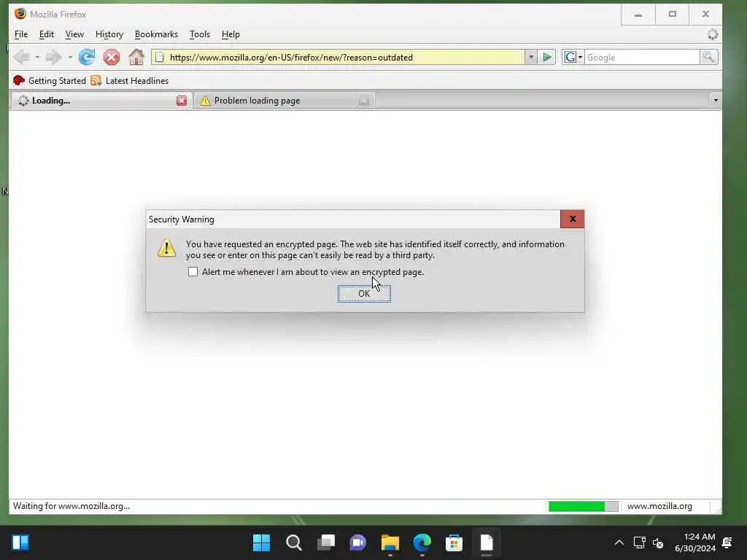Go to the Home page
The image size is (747, 560).
pos(136,57)
